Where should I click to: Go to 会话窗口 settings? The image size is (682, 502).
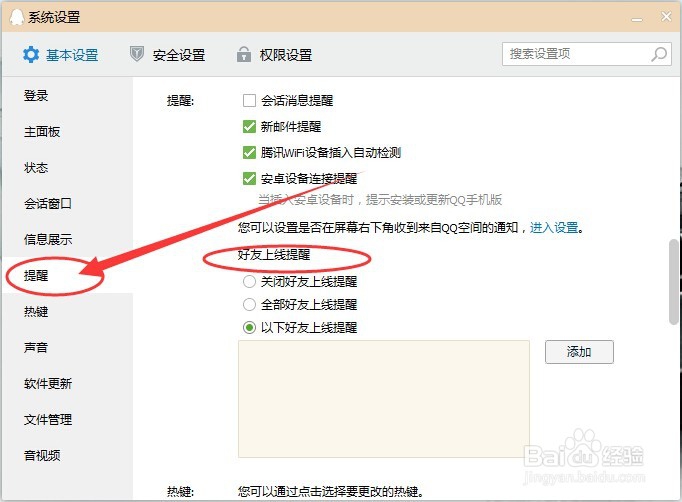48,204
